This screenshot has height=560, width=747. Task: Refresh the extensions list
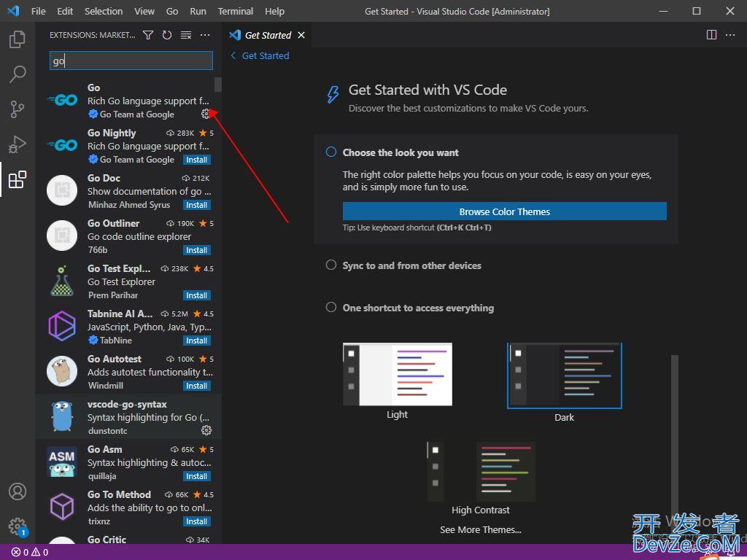coord(167,35)
